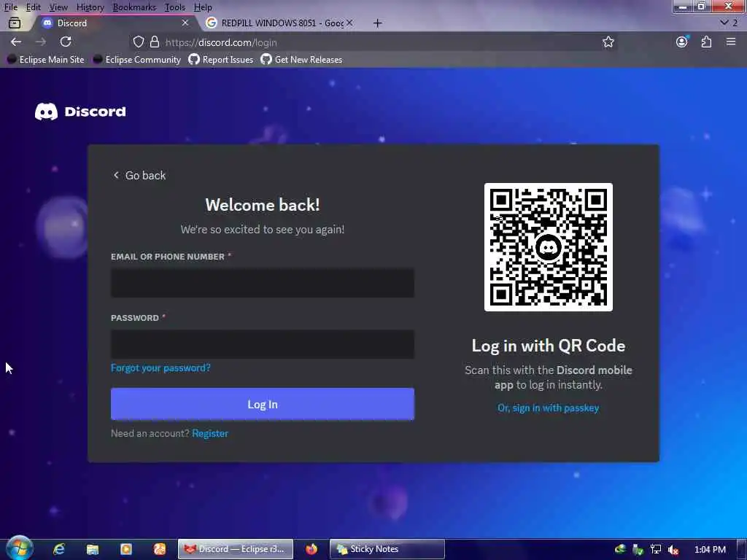Open the Windows Start orb
The height and width of the screenshot is (560, 747).
coord(20,548)
